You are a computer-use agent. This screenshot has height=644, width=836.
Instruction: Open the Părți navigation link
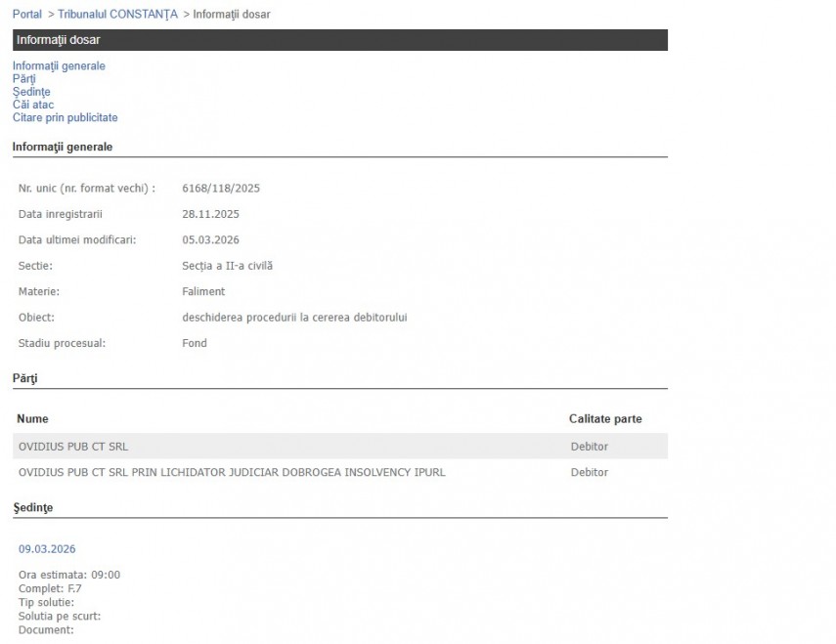pos(24,79)
